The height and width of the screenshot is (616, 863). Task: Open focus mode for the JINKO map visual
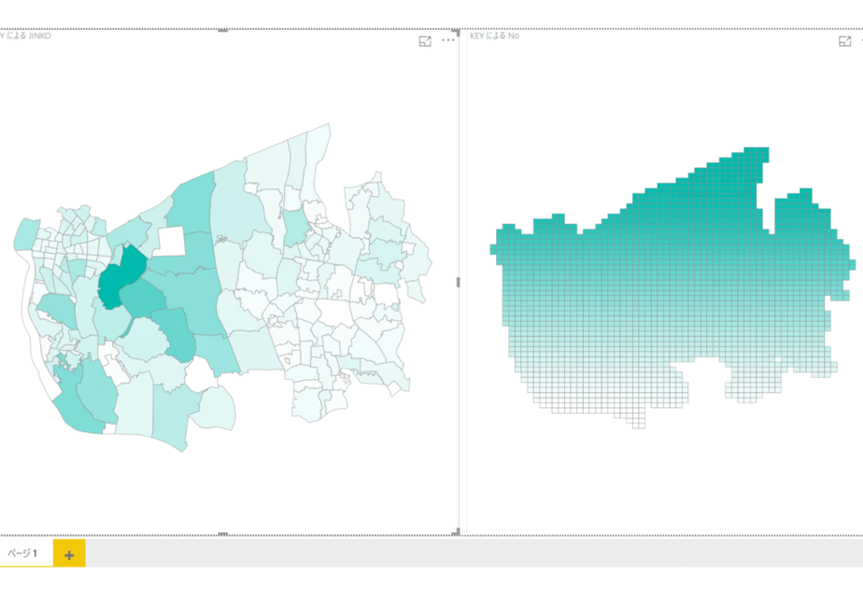click(425, 41)
